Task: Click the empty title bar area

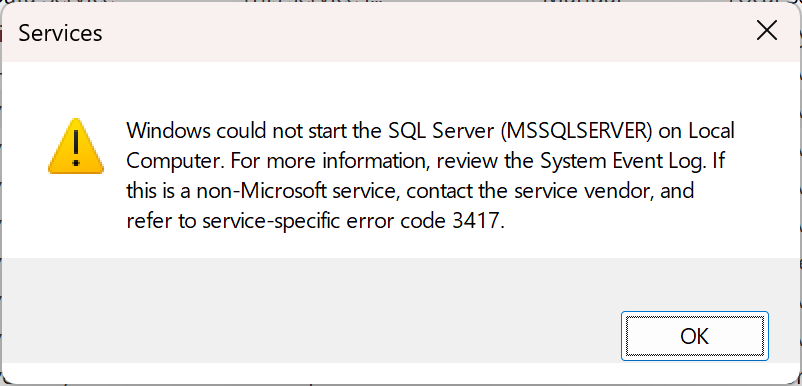Action: [x=409, y=33]
